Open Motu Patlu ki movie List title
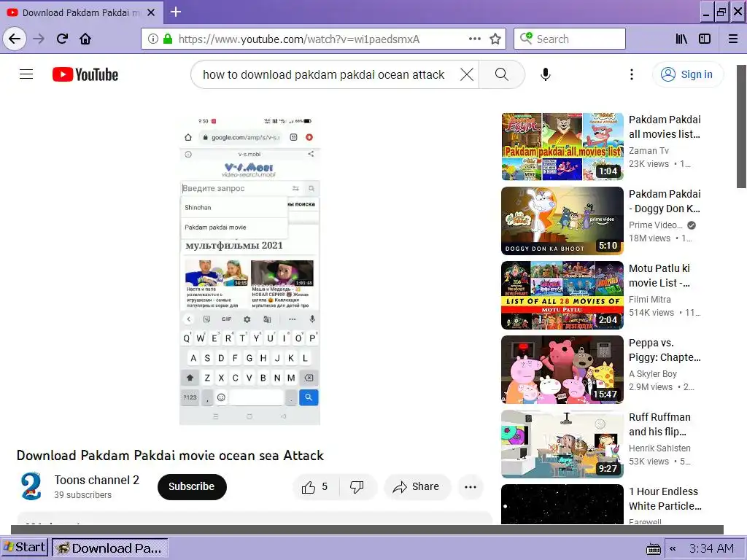The image size is (747, 560). tap(659, 275)
